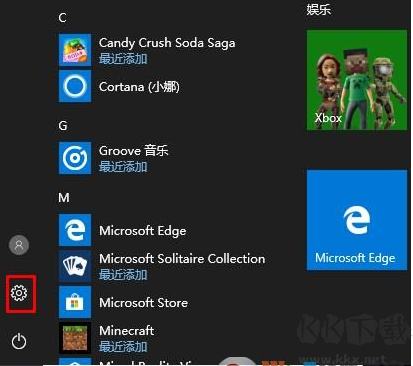Open the Xbox live tile

pyautogui.click(x=357, y=80)
